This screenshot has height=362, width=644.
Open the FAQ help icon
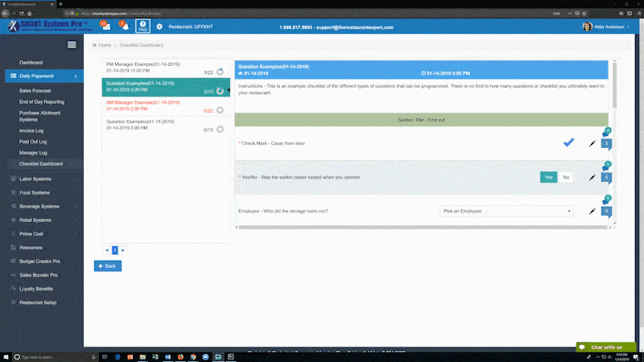click(x=142, y=26)
